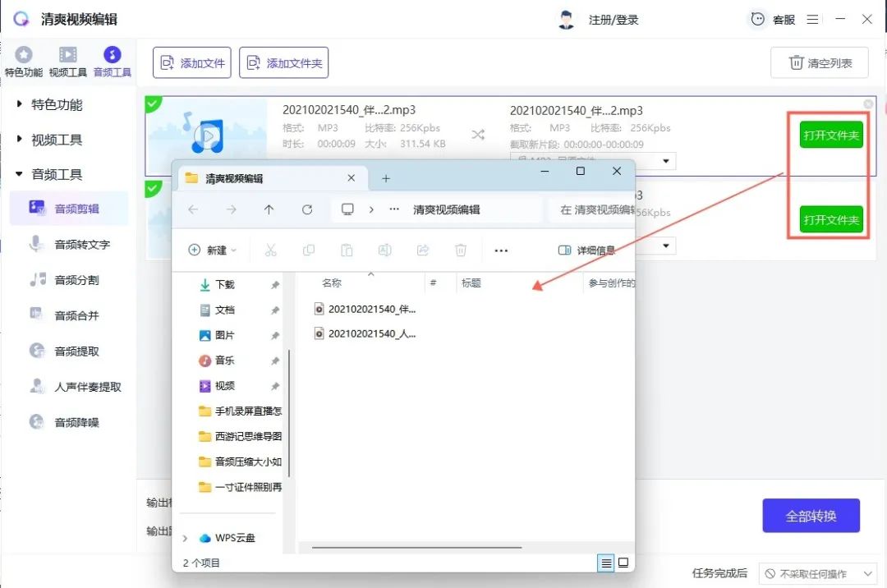This screenshot has height=588, width=887.
Task: Show hidden path items via address ellipsis
Action: coord(394,209)
